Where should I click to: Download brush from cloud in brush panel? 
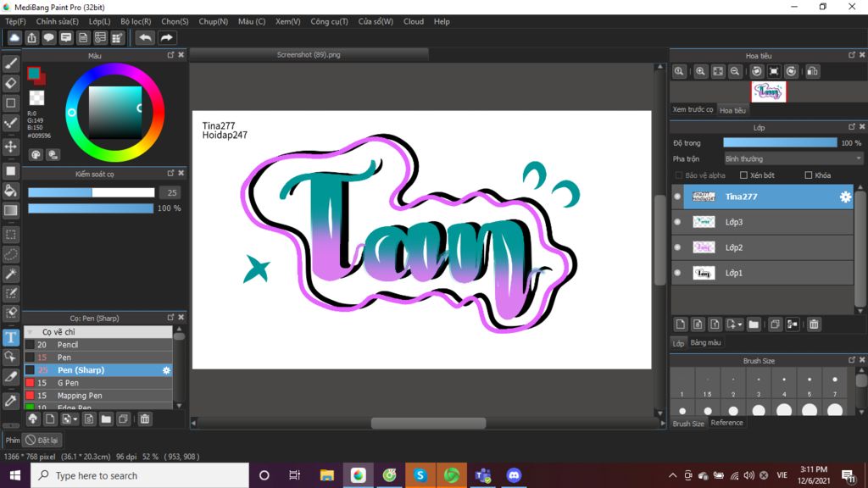[x=33, y=419]
